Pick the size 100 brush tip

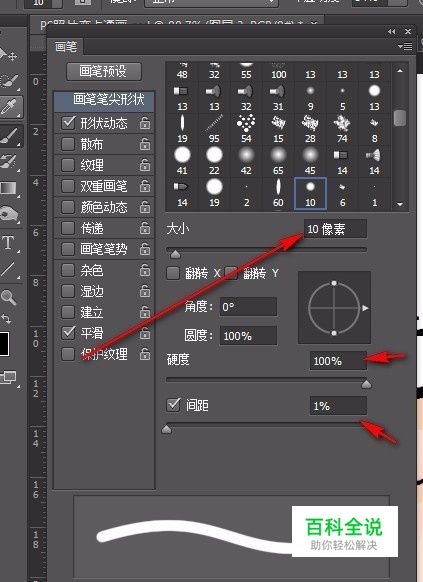pyautogui.click(x=278, y=71)
